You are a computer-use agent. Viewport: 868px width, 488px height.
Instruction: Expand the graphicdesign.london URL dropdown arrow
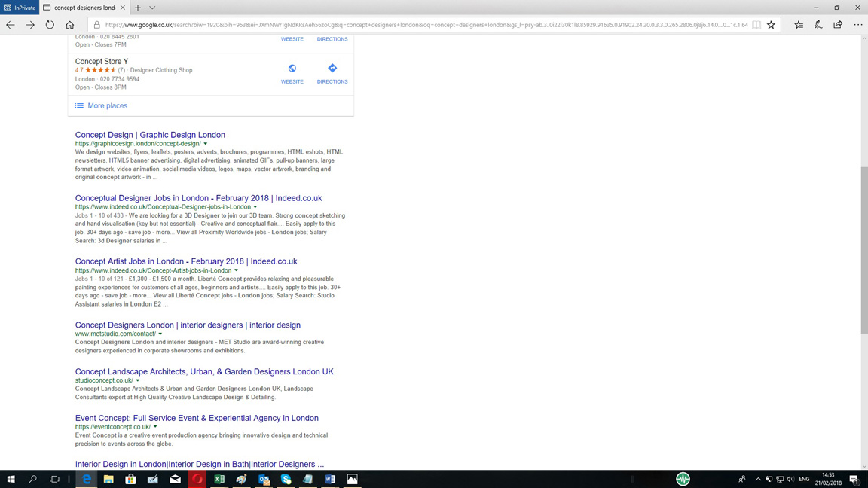pos(206,144)
